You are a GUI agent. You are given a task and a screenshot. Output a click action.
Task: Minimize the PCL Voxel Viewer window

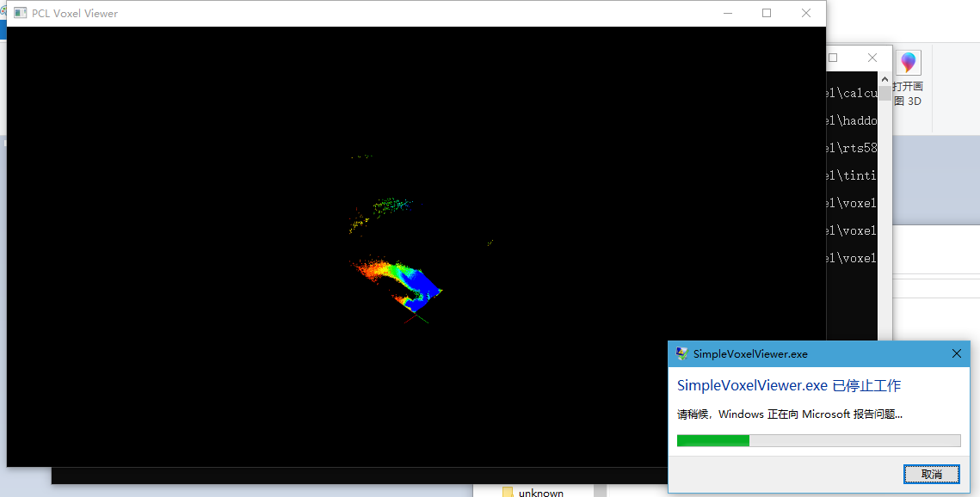click(x=727, y=13)
